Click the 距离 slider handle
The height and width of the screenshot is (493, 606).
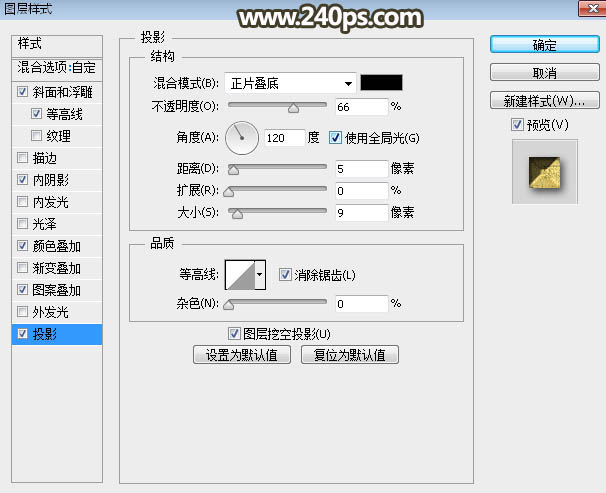tap(233, 170)
